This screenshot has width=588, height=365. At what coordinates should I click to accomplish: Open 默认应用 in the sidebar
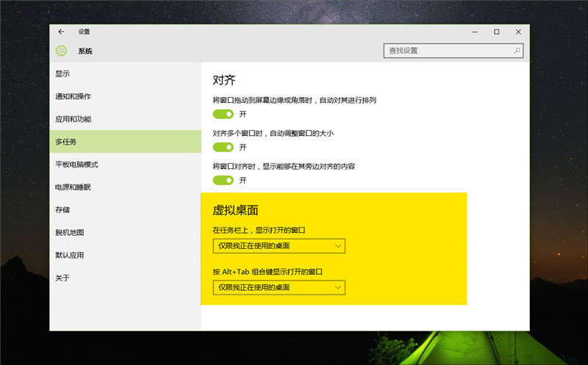(x=70, y=256)
